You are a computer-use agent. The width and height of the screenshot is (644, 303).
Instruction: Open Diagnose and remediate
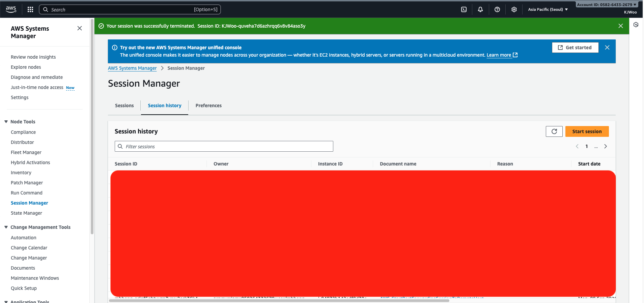click(x=37, y=77)
